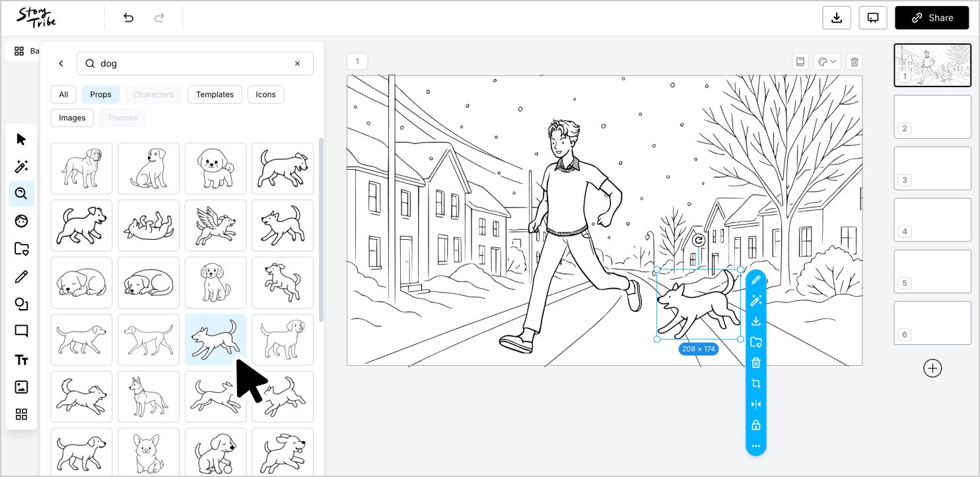Crop the selected dog using the floating toolbar
This screenshot has height=477, width=980.
pos(755,383)
